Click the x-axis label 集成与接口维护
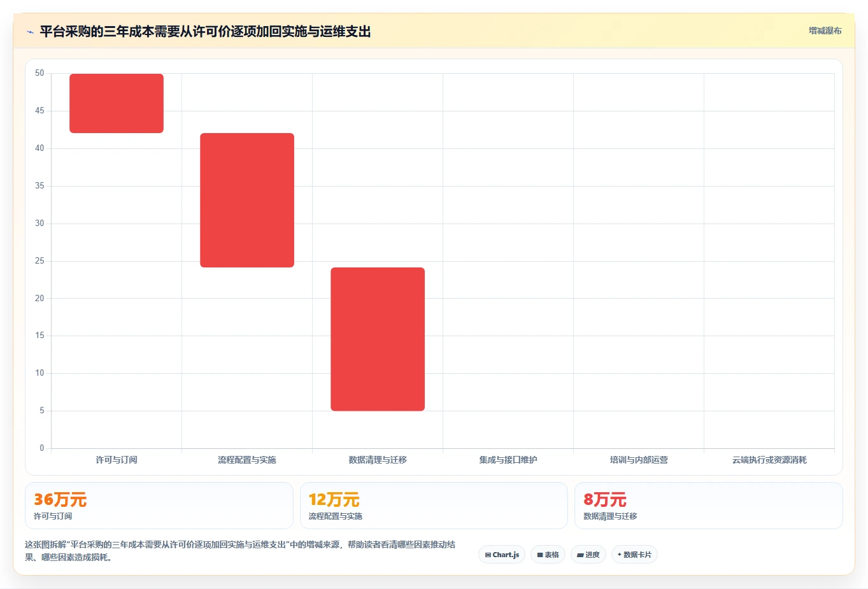The height and width of the screenshot is (589, 868). click(508, 460)
